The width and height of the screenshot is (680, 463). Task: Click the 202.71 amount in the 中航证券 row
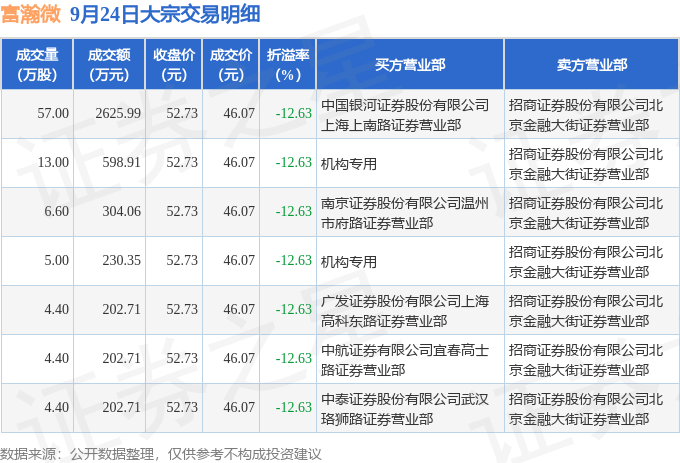(121, 359)
